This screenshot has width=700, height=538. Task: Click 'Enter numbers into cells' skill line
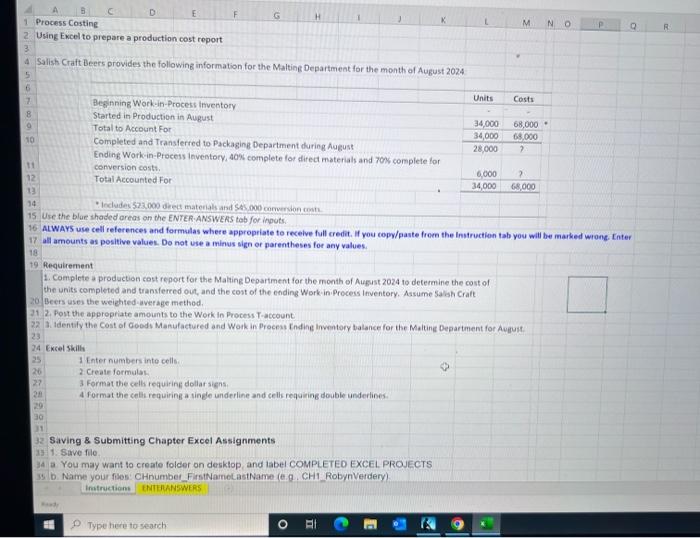[x=129, y=360]
